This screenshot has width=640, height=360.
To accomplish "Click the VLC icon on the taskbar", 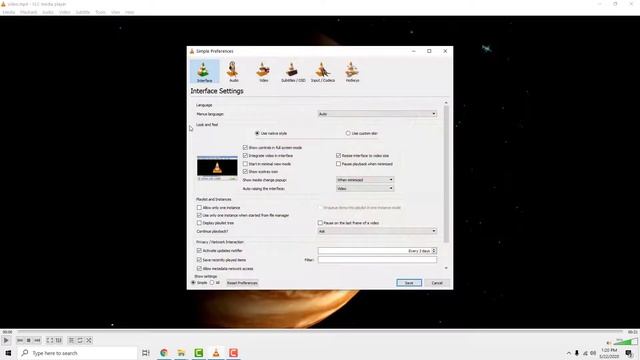I will (x=216, y=353).
